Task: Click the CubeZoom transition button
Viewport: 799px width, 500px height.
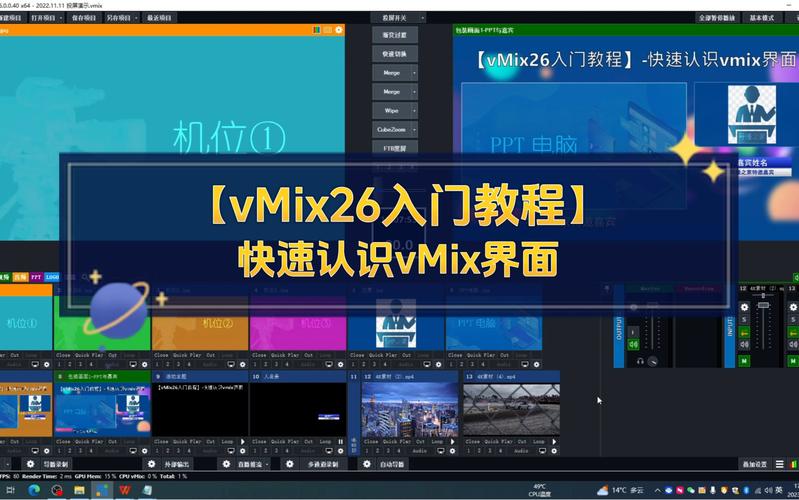Action: pyautogui.click(x=391, y=129)
